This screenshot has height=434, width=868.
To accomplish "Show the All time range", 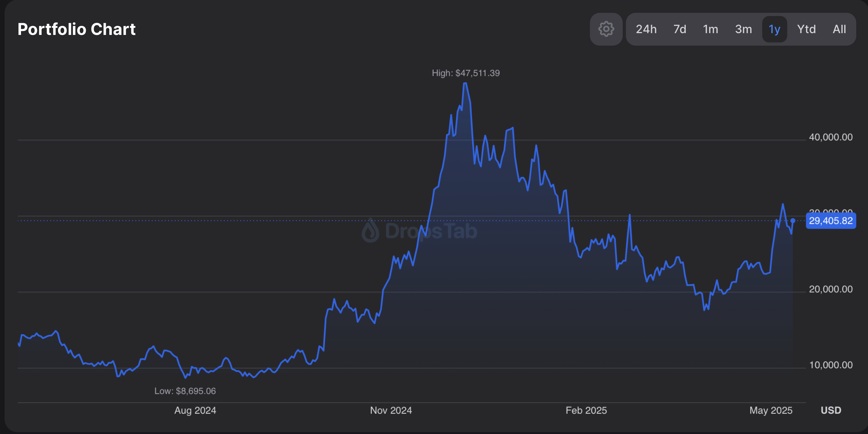I will point(839,29).
